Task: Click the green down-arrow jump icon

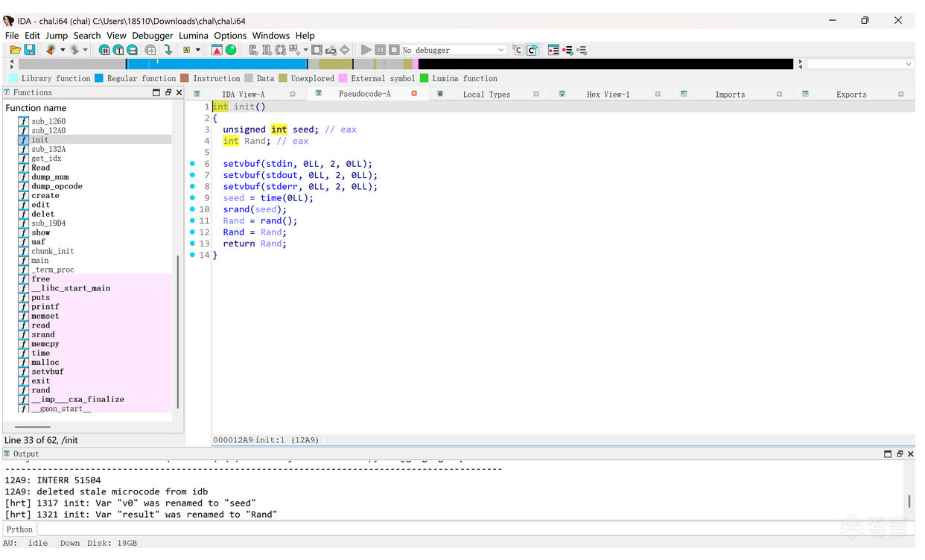Action: tap(168, 50)
